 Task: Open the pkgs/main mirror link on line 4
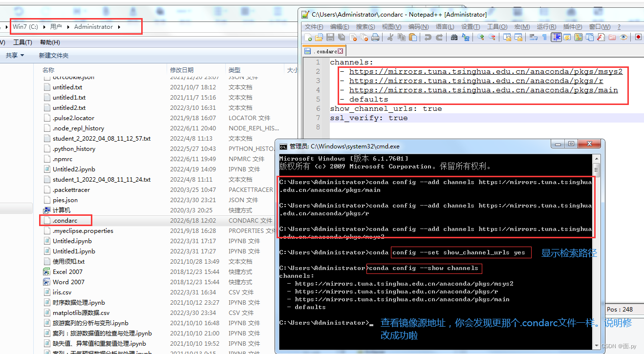click(483, 90)
